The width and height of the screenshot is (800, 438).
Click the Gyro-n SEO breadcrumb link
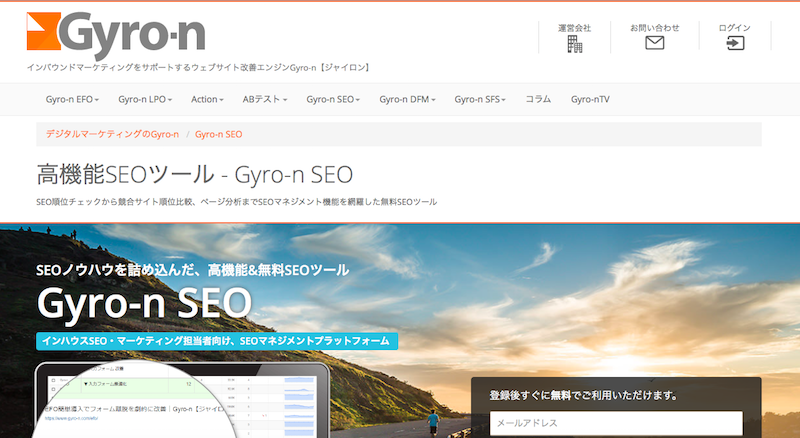click(x=218, y=134)
